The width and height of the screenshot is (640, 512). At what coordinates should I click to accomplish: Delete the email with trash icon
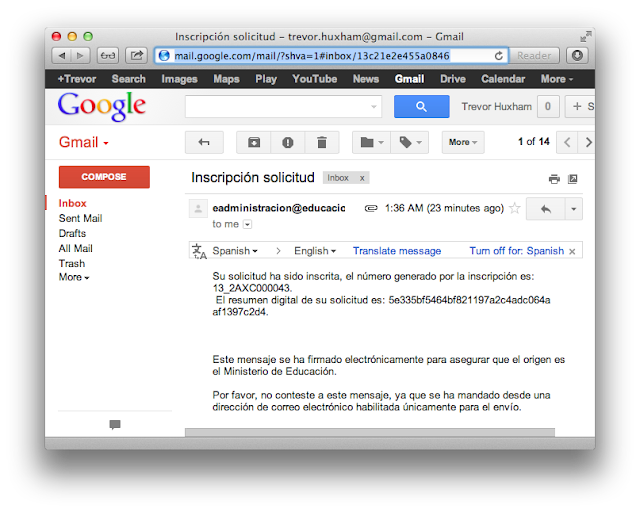[x=322, y=142]
